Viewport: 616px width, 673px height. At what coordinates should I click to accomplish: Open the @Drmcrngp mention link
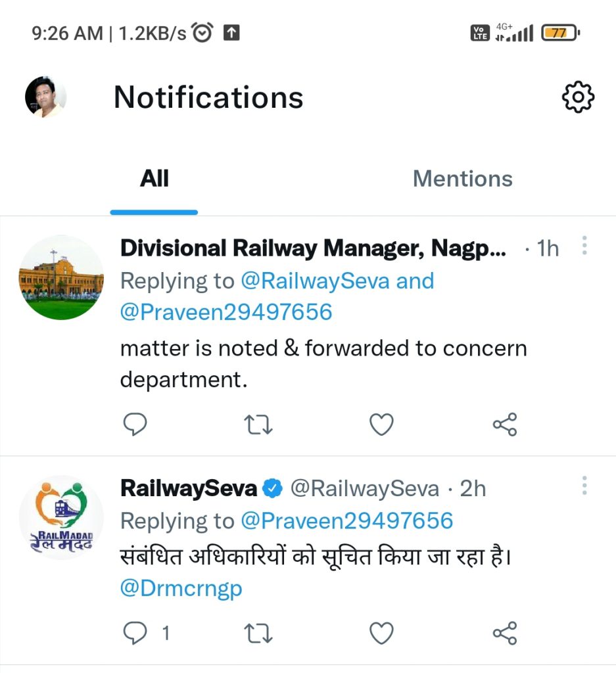(x=181, y=588)
